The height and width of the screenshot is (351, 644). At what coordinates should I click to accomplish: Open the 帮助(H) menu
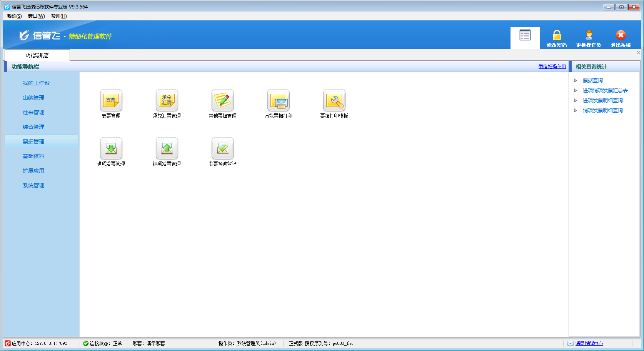[x=59, y=16]
